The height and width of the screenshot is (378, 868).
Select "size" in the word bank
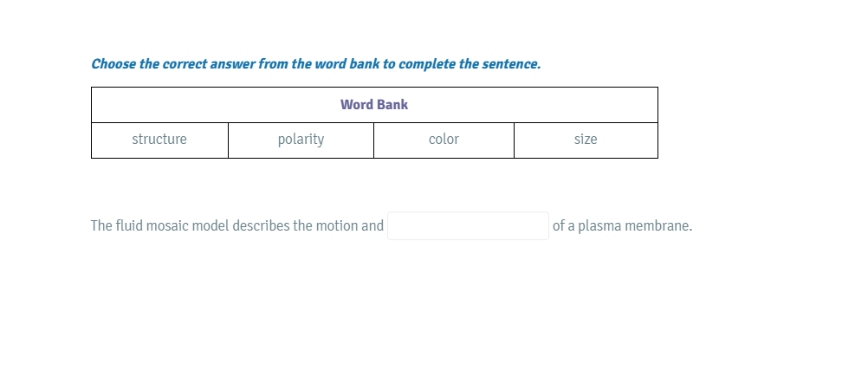tap(586, 140)
